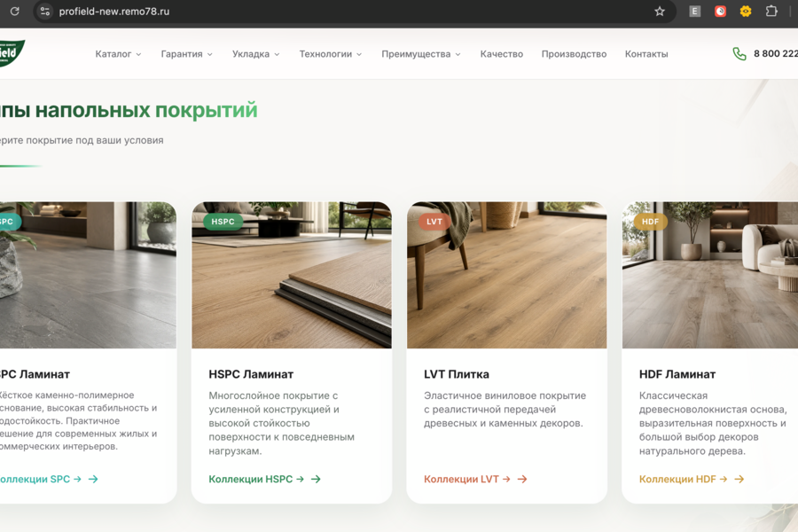Click the 'HDF Ламинат' card title
The width and height of the screenshot is (798, 532).
pos(677,374)
